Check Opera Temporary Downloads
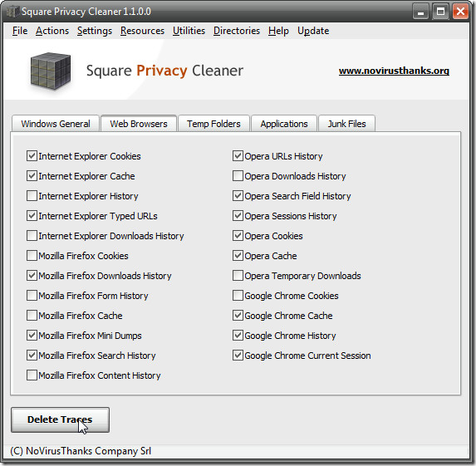Image resolution: width=476 pixels, height=466 pixels. 238,276
